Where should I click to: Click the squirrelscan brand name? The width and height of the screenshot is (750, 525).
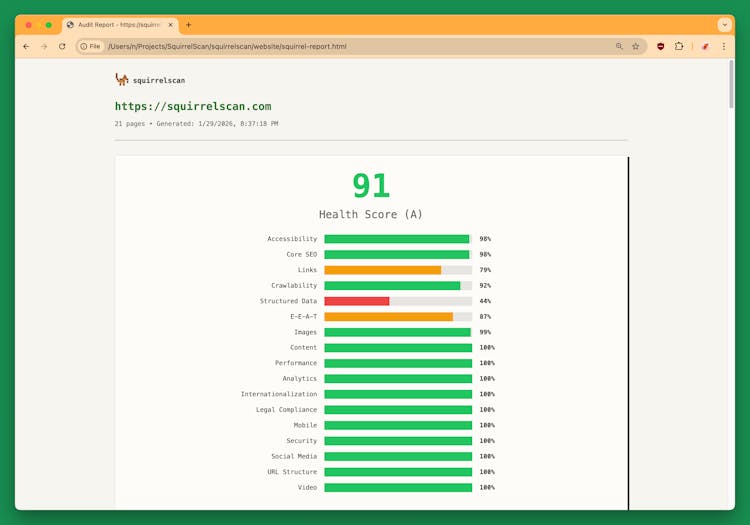[x=159, y=81]
